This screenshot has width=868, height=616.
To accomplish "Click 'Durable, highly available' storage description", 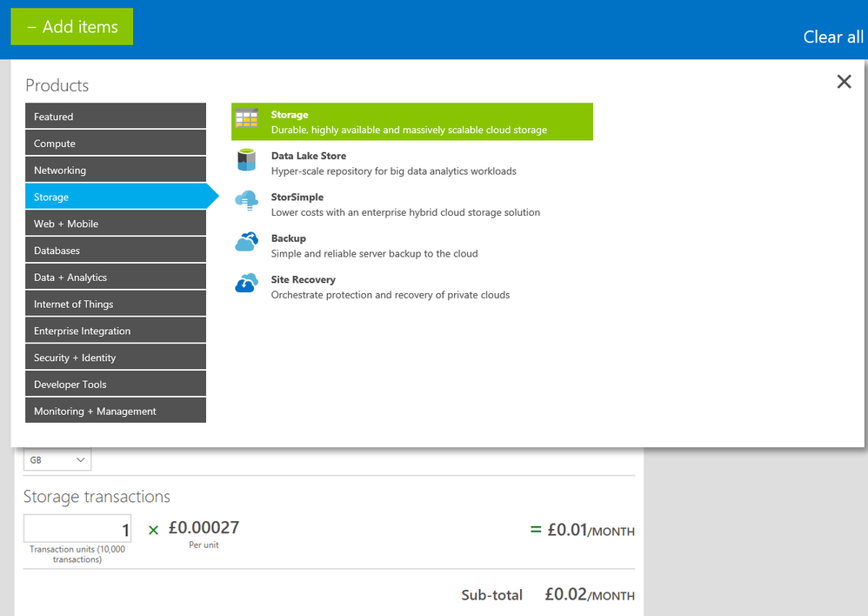I will coord(409,130).
